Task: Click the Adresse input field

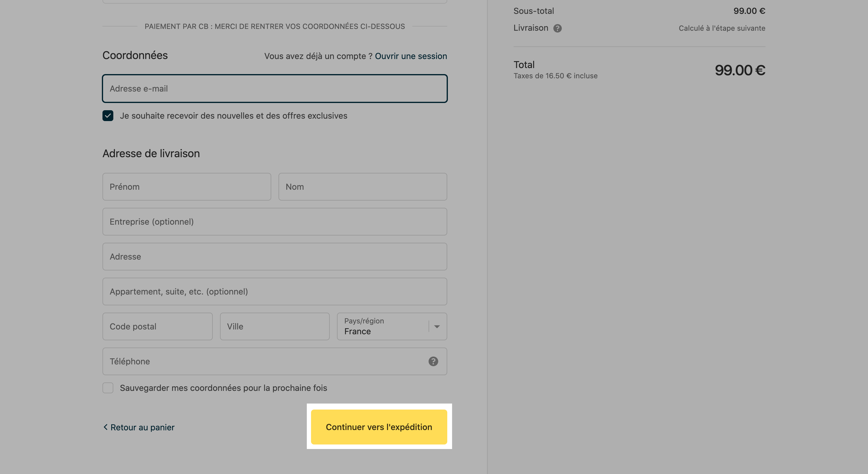Action: tap(275, 257)
